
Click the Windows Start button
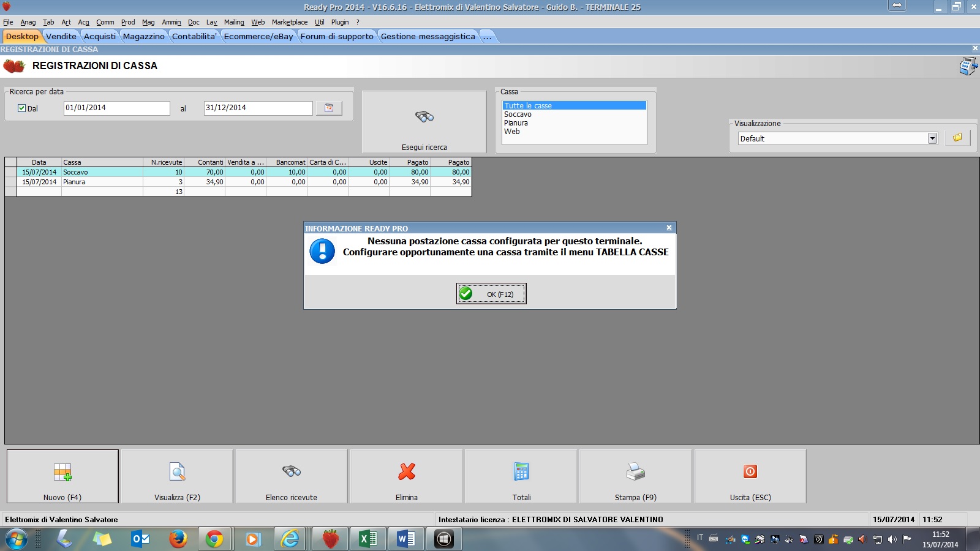17,539
